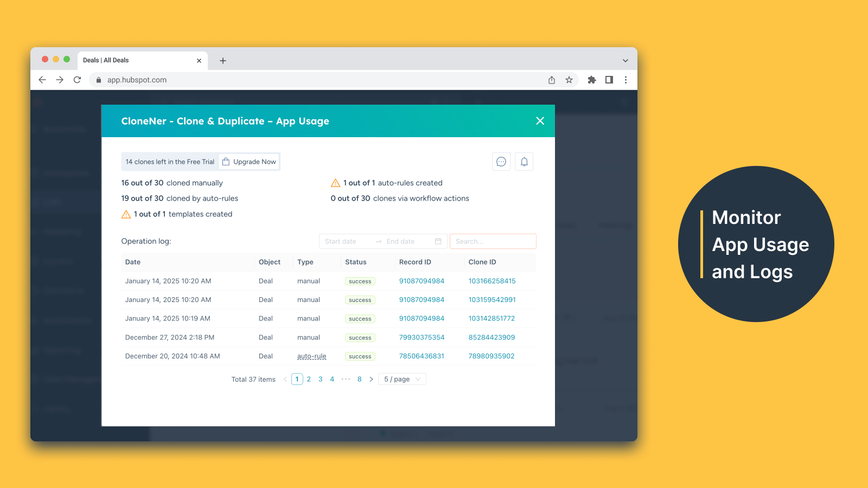Click the Upgrade Now button
Image resolution: width=868 pixels, height=488 pixels.
pyautogui.click(x=249, y=162)
